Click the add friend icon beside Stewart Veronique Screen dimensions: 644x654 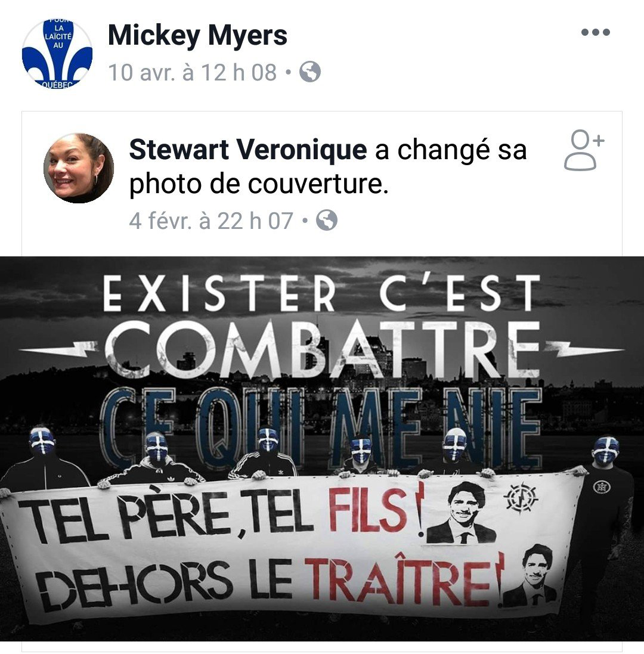pos(584,150)
